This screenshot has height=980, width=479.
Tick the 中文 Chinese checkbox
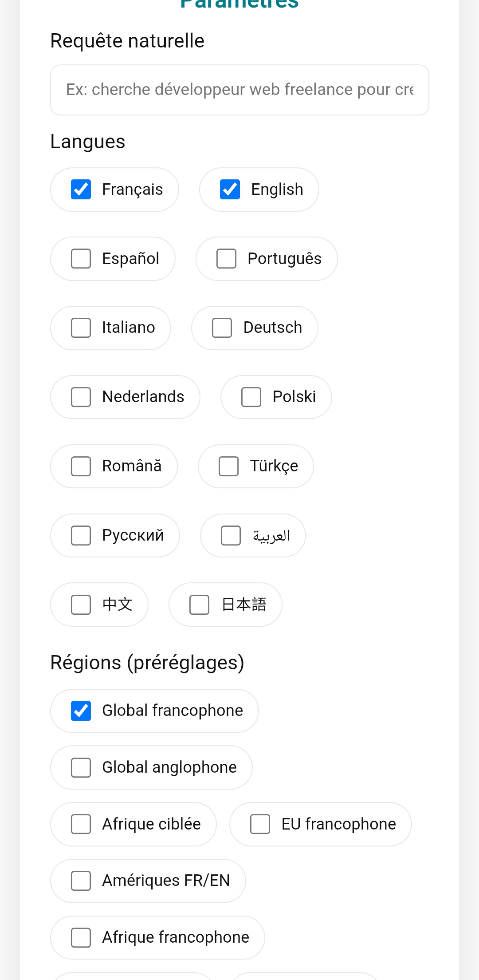(81, 605)
